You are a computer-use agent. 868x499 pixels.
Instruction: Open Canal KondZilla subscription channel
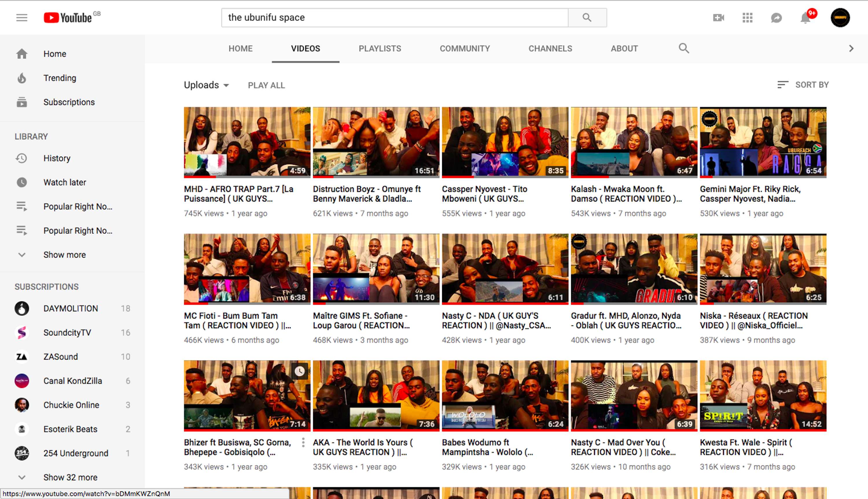coord(72,381)
